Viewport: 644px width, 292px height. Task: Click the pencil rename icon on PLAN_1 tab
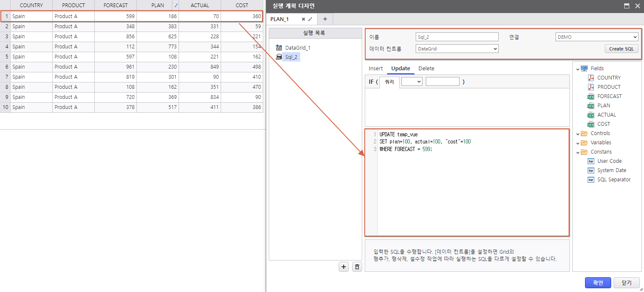310,19
